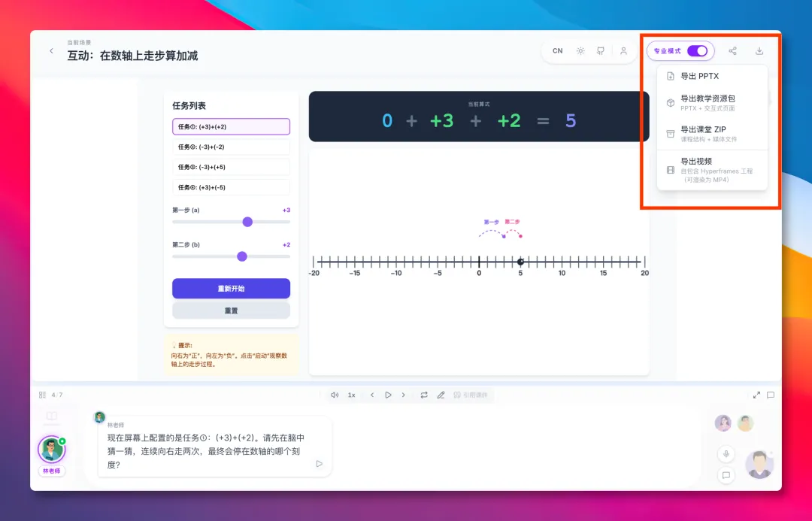Click the 第一步 (a) slider handle

click(247, 222)
